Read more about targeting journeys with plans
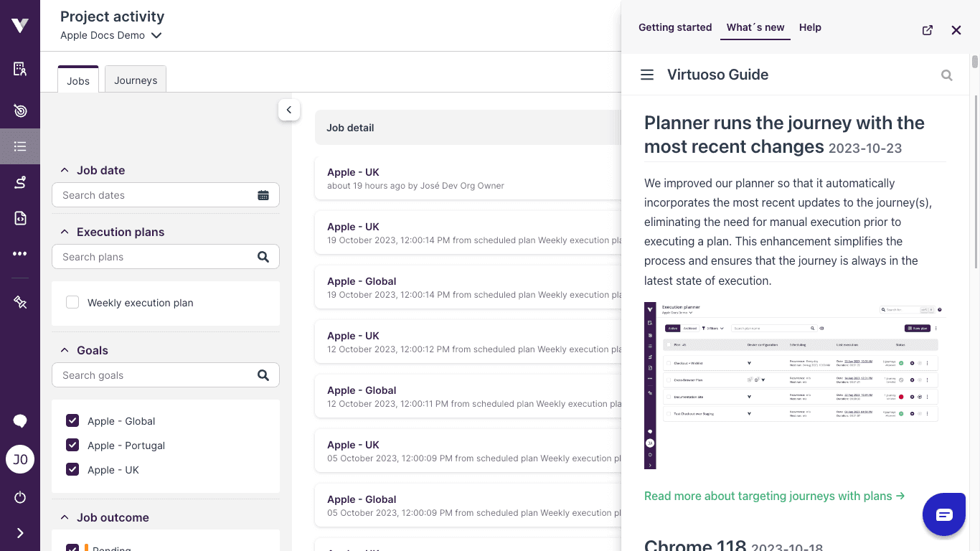This screenshot has height=551, width=980. coord(774,496)
